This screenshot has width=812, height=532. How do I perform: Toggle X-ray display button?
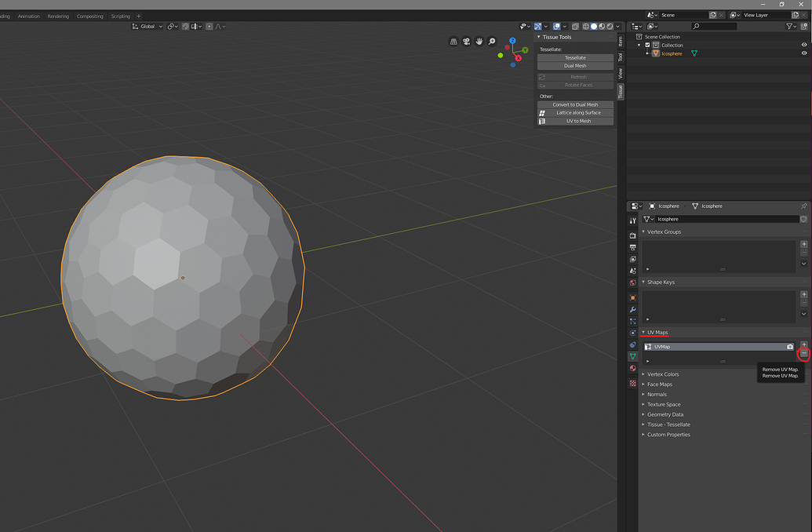click(x=575, y=27)
